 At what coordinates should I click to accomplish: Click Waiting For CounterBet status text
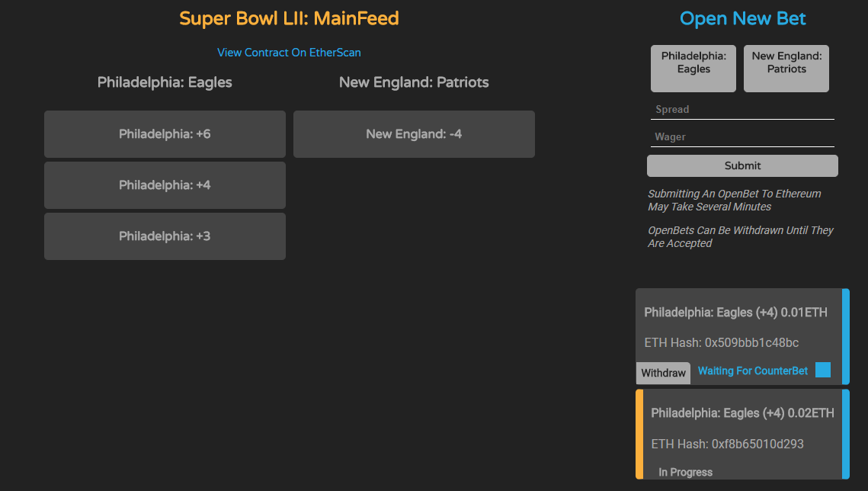(752, 371)
